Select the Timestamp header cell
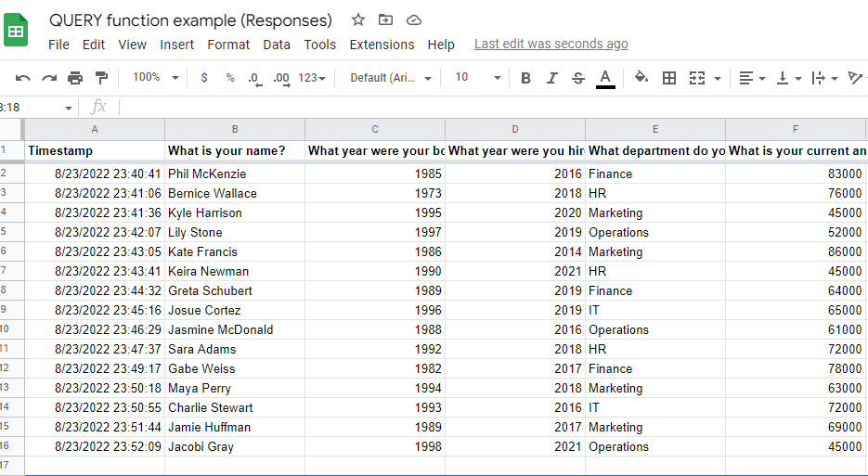This screenshot has width=868, height=476. [95, 150]
